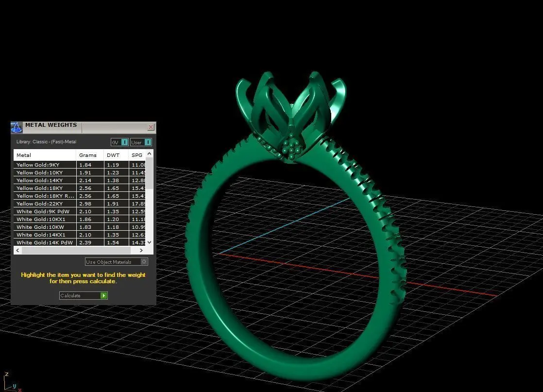Viewport: 543px width, 392px height.
Task: Click the 1.38 DWT value
Action: (113, 180)
